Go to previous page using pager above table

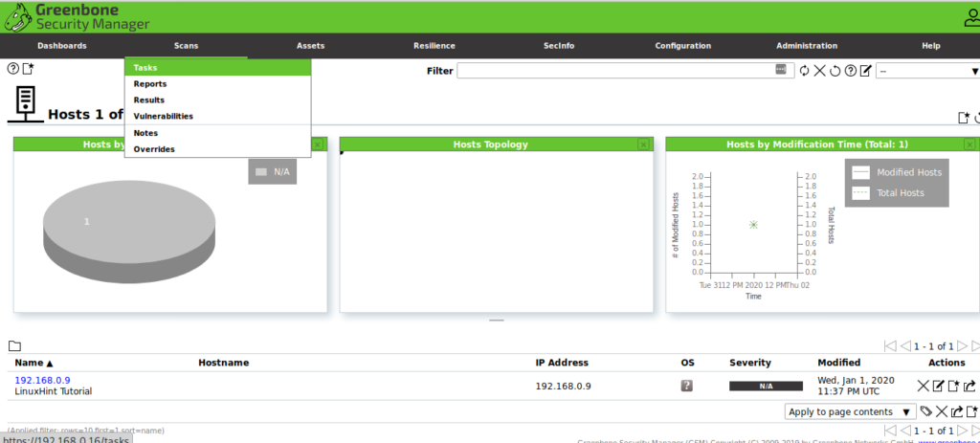905,346
